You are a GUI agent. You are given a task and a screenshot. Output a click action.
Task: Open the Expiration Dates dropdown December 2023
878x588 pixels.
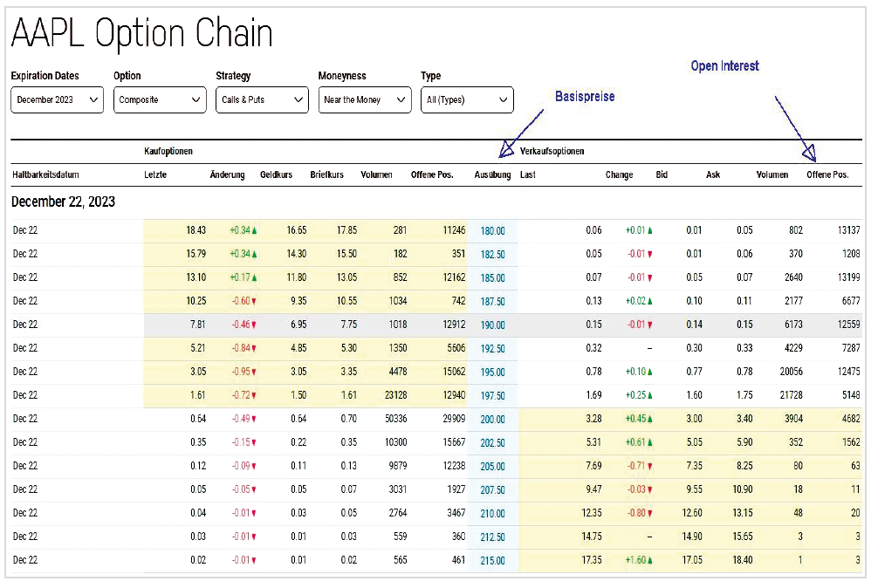pos(57,99)
